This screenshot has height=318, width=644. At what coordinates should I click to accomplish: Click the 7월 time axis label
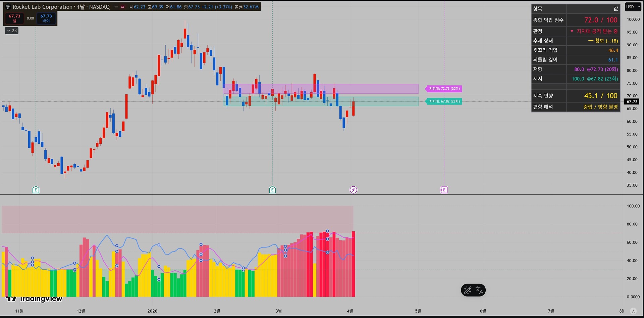551,311
